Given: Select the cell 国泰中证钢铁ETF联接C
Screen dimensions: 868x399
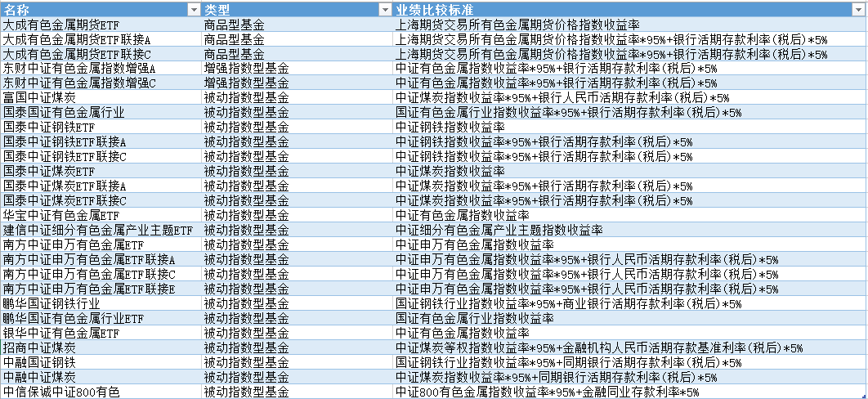Looking at the screenshot, I should click(x=101, y=157).
